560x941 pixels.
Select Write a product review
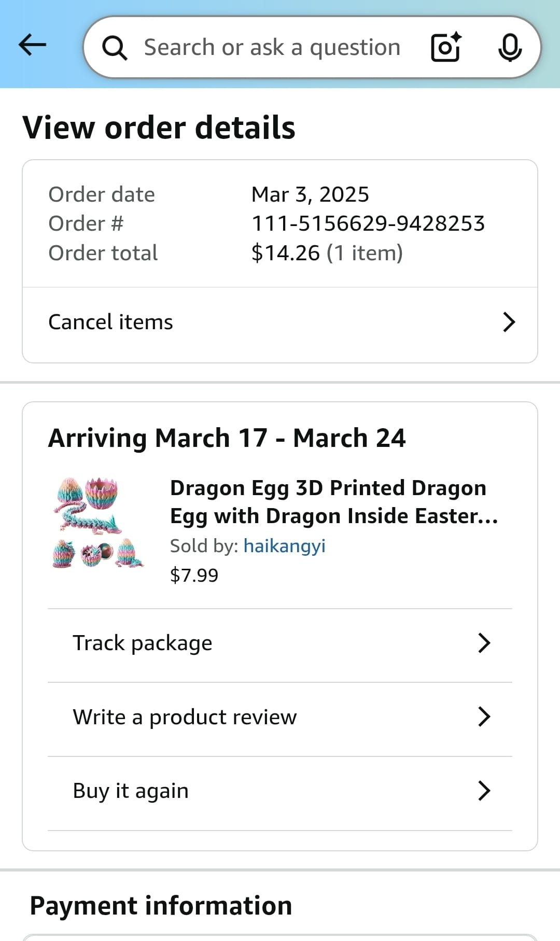tap(185, 717)
